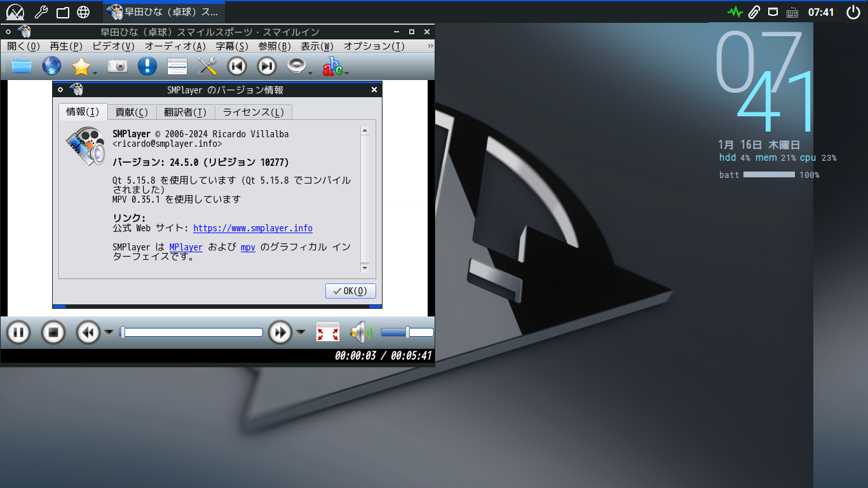Launch the web browser globe in the top panel

83,11
